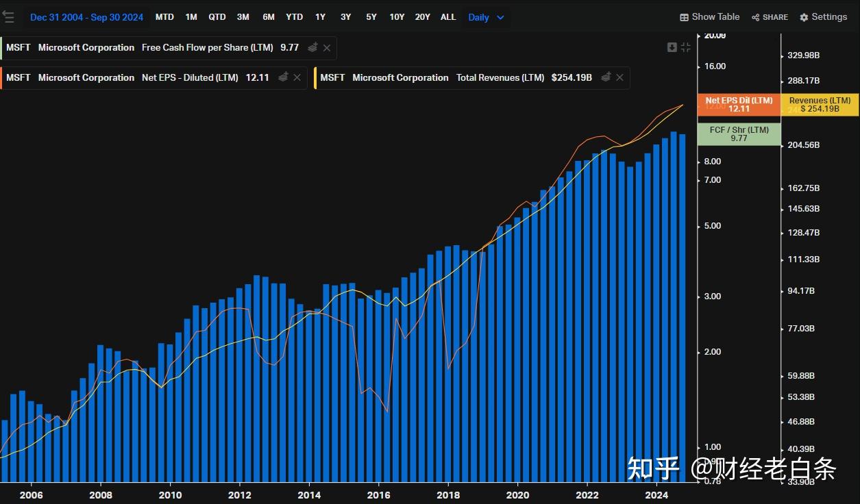Viewport: 860px width, 504px height.
Task: Click style icon for Free Cash Flow series
Action: pyautogui.click(x=312, y=48)
